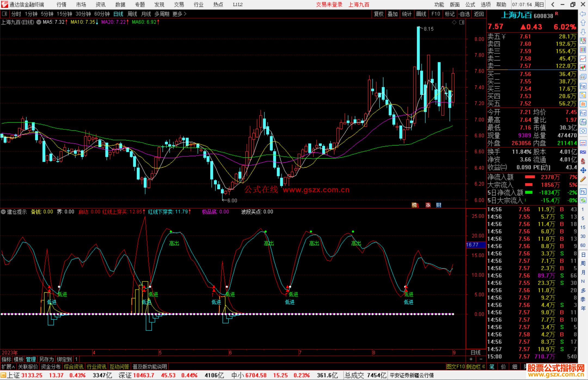Click the 复权 button
Image resolution: width=588 pixels, height=380 pixels.
378,14
